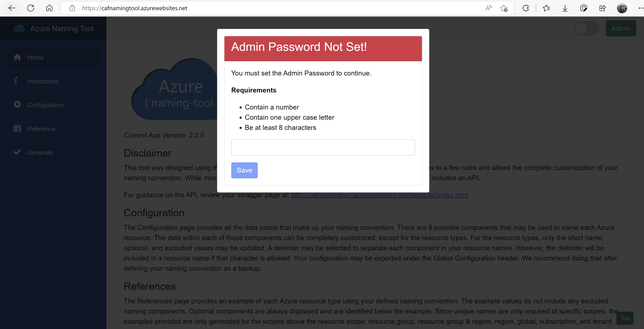
Task: Click the Save button in dialog
Action: tap(244, 170)
